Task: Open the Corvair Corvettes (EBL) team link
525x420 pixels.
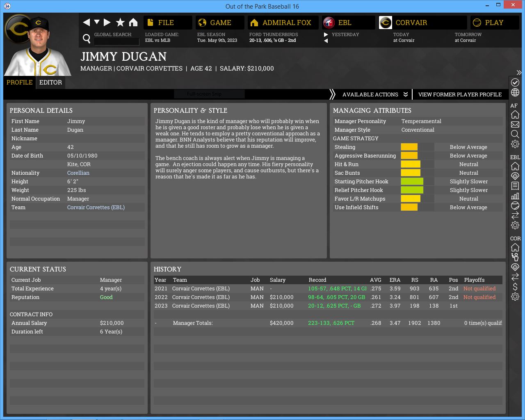Action: [96, 208]
